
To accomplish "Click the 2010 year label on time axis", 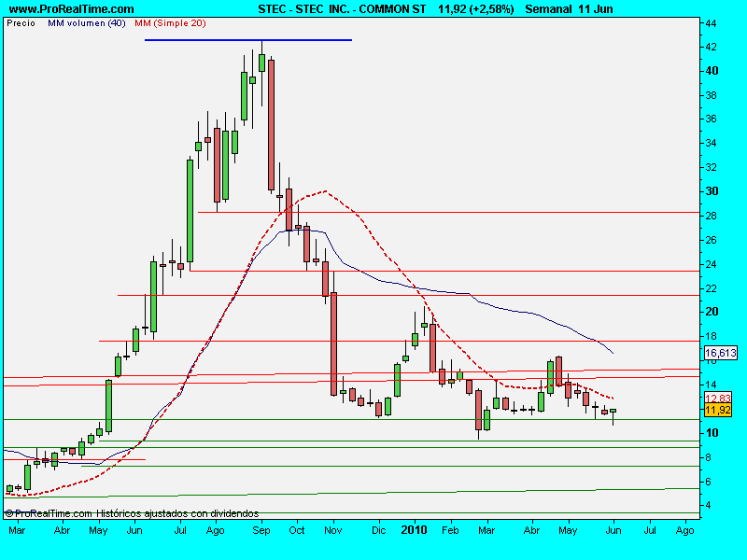I will tap(414, 530).
